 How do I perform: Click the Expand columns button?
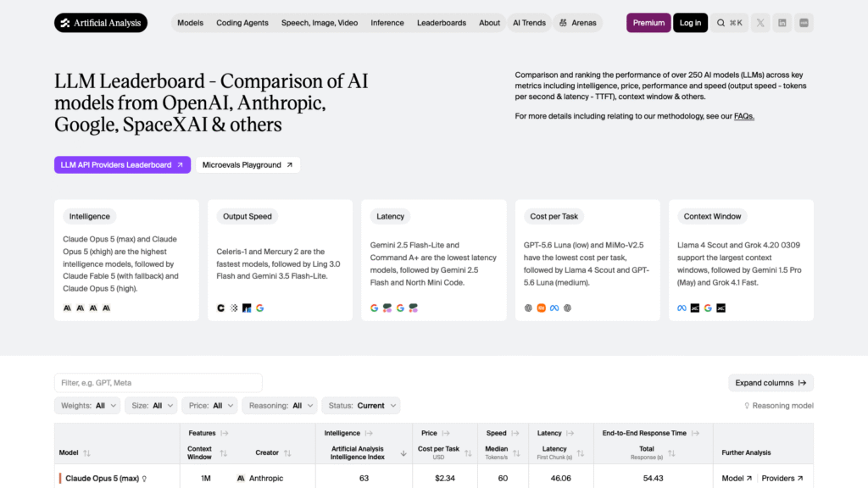coord(771,383)
